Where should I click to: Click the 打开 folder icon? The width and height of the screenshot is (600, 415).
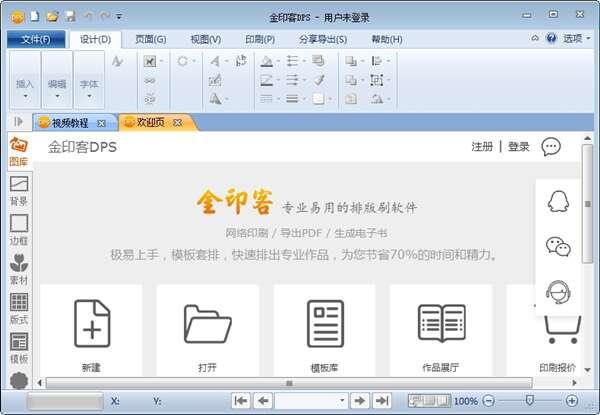pyautogui.click(x=207, y=324)
